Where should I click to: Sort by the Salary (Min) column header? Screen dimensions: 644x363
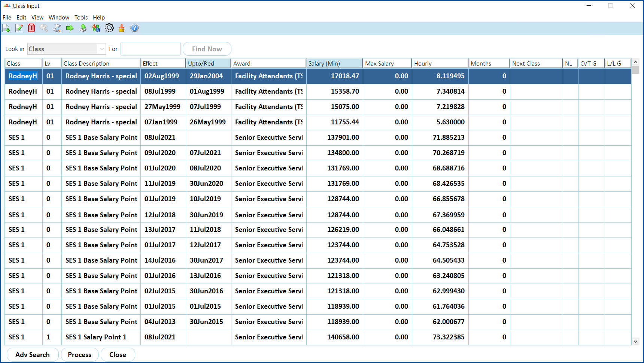[x=334, y=63]
